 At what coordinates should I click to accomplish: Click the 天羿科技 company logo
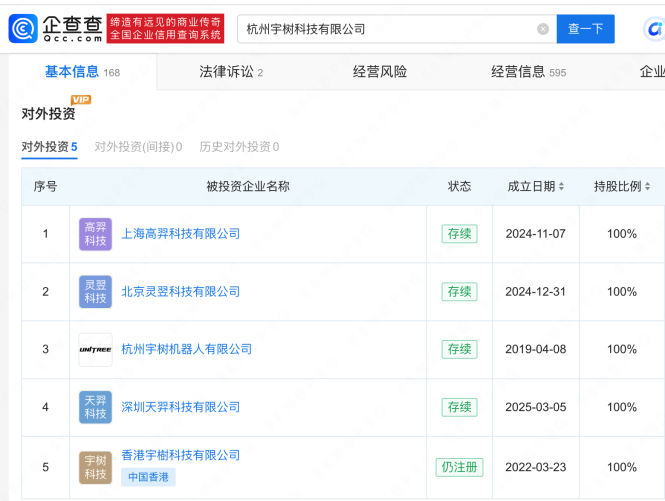[x=95, y=407]
